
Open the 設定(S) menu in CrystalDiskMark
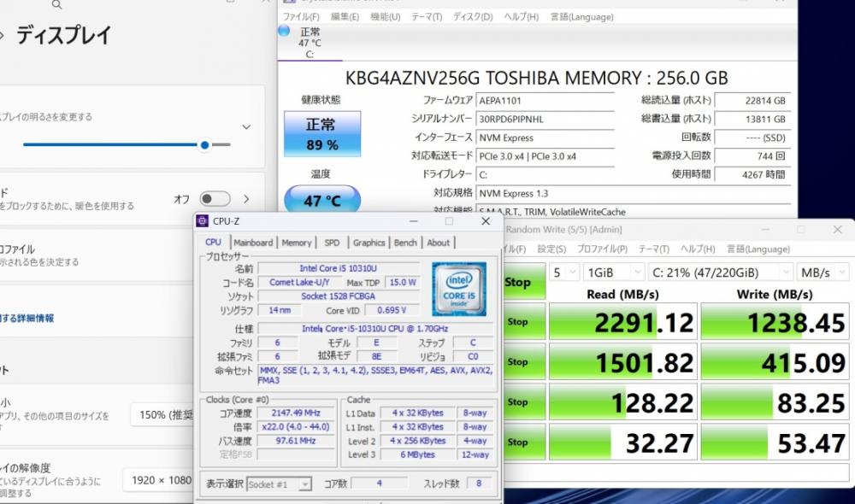click(551, 249)
